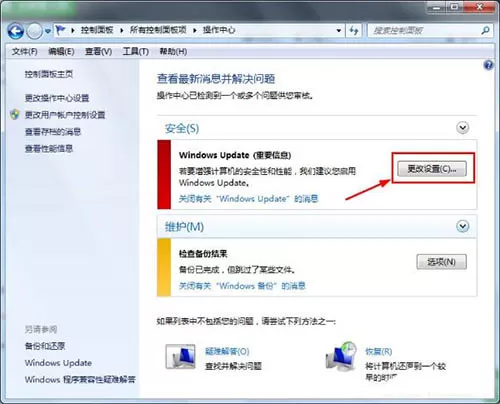Click the 更改设置(C)... button
Screen dimensions: 500x404
[x=432, y=169]
